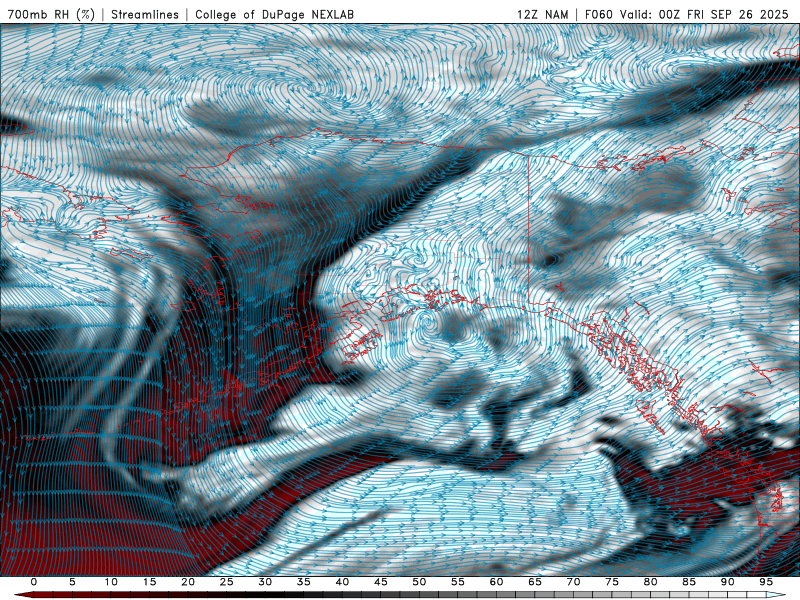Screen dimensions: 800x600
Task: Select the 20 value on the color scale
Action: (188, 582)
